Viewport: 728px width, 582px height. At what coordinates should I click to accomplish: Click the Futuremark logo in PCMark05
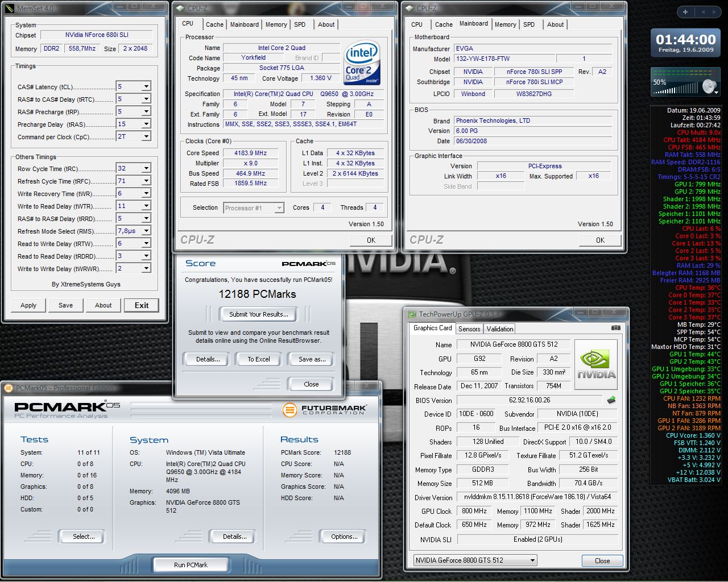tap(325, 409)
